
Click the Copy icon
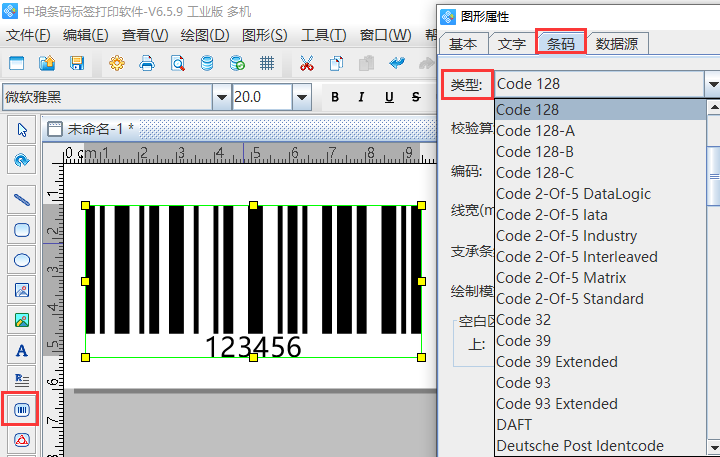337,63
